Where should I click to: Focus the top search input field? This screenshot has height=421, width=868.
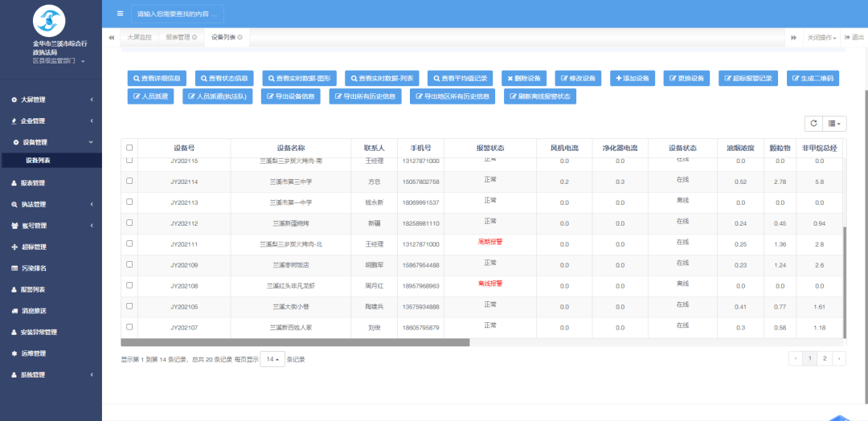[178, 14]
